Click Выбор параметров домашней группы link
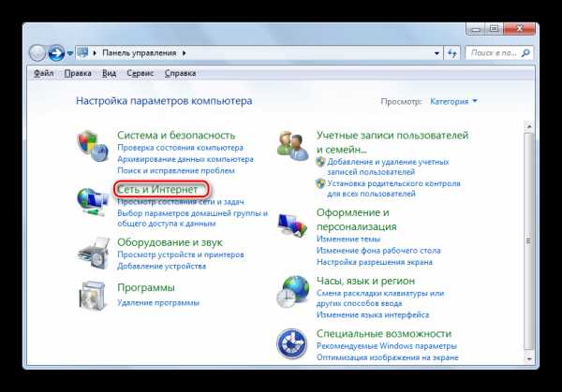 pos(192,218)
